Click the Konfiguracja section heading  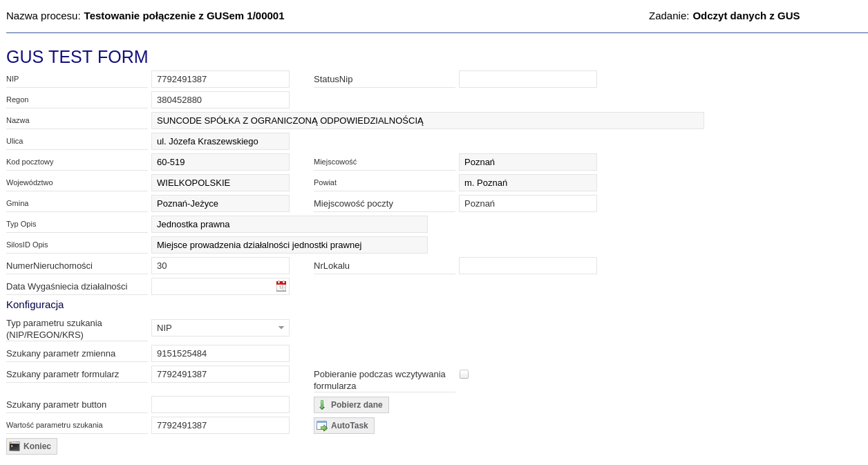click(x=35, y=304)
